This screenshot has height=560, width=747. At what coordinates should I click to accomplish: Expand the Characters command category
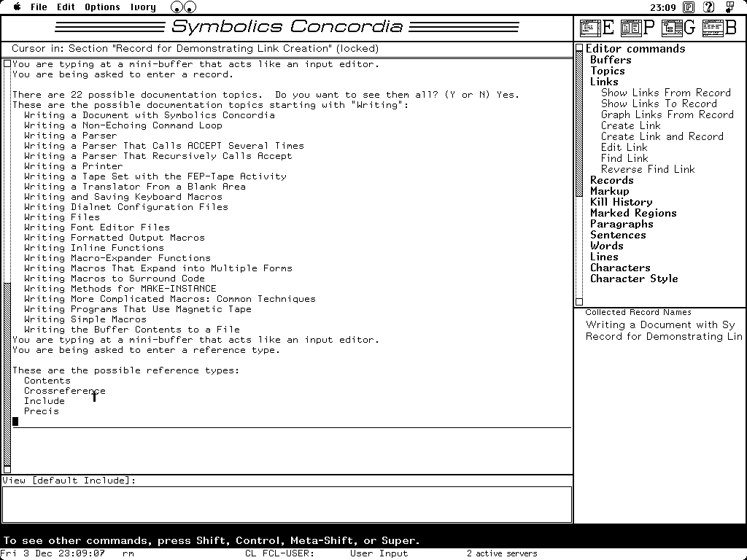[620, 268]
